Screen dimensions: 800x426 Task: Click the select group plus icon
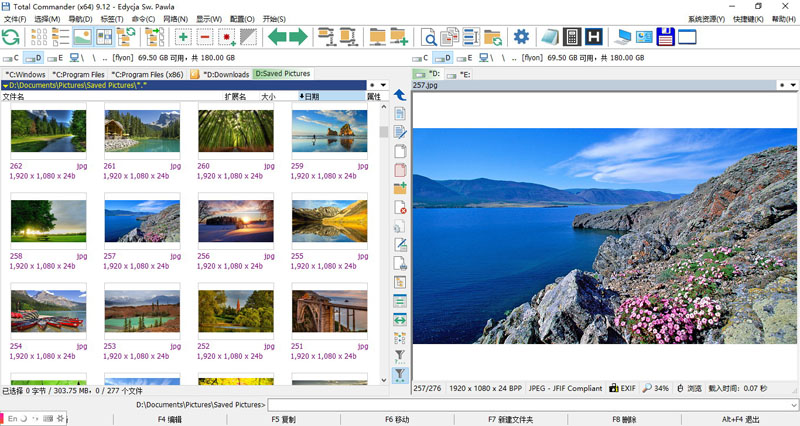pos(183,37)
